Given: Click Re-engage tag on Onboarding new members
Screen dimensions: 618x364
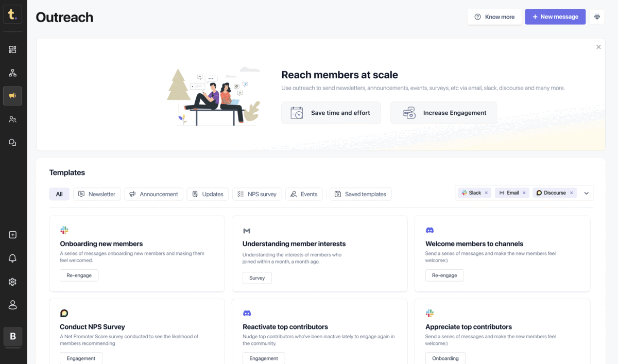Looking at the screenshot, I should tap(79, 275).
